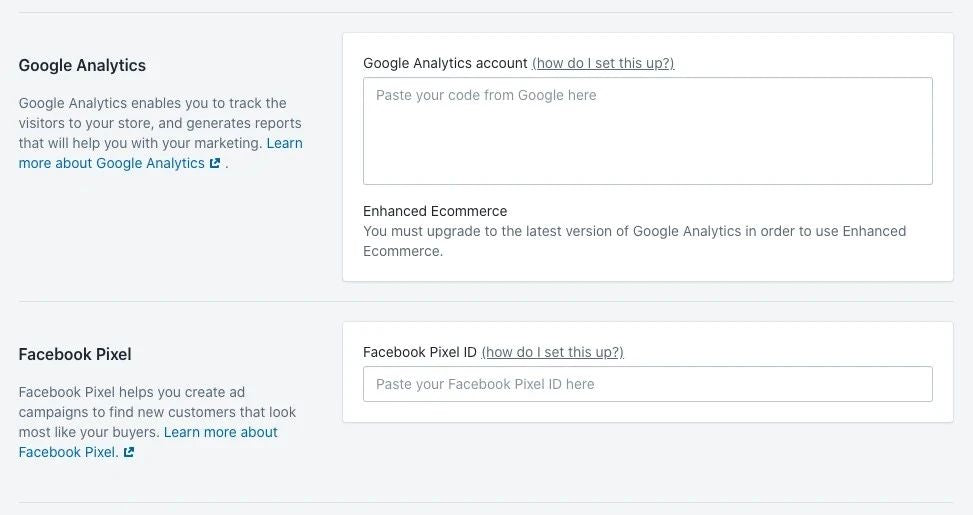The width and height of the screenshot is (973, 515).
Task: Click external-link icon after Facebook Pixel link
Action: [129, 452]
